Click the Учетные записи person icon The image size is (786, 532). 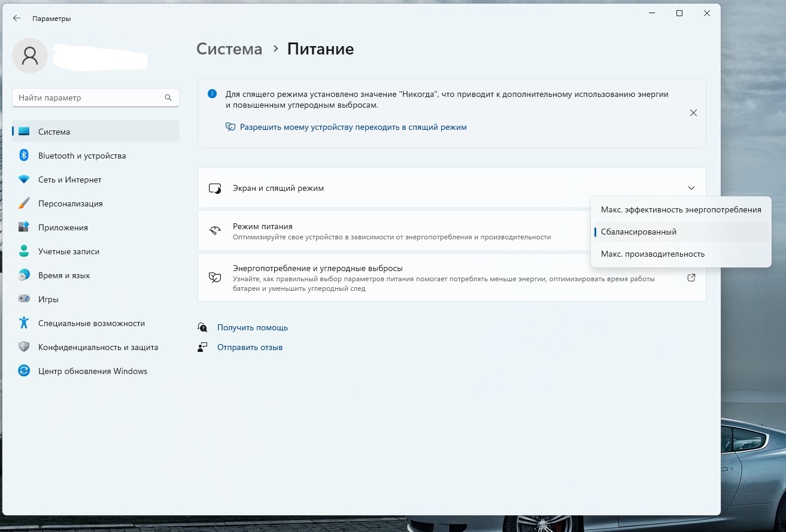tap(24, 251)
